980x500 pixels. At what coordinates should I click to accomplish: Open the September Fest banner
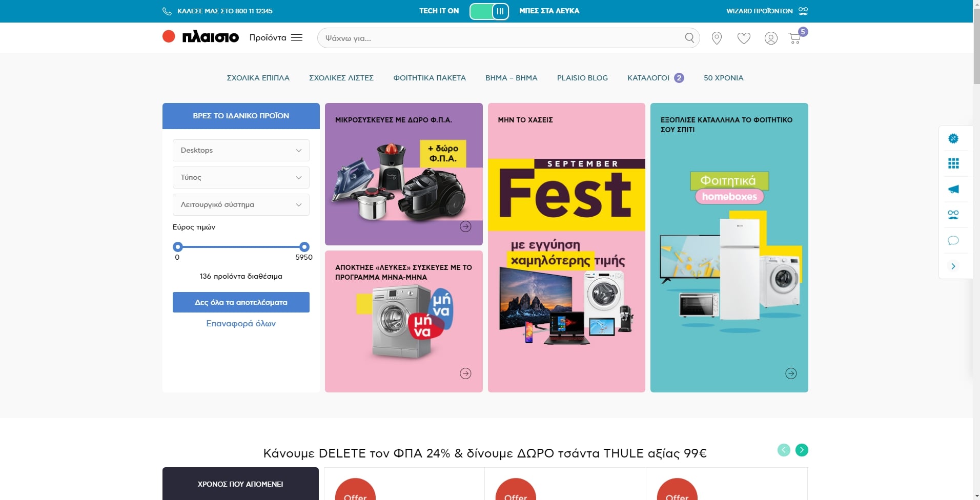click(566, 247)
